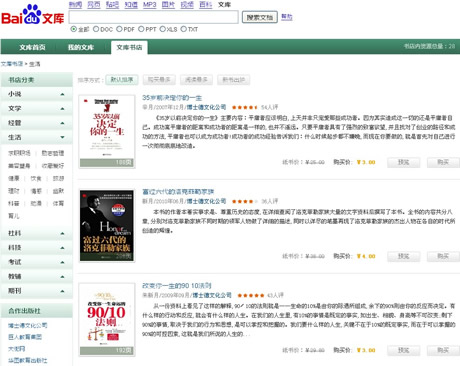Open the 健康 subcategory under 生活
This screenshot has height=366, width=460.
[14, 178]
